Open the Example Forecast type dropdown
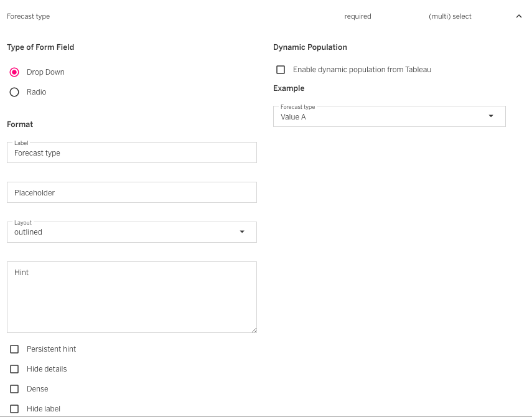The height and width of the screenshot is (417, 532). [380, 116]
